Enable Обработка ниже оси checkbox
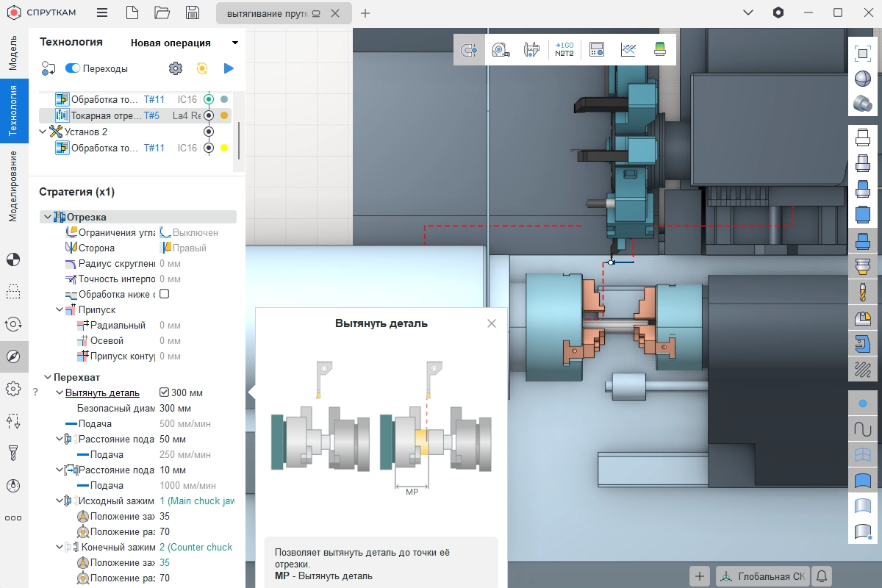This screenshot has width=882, height=588. pyautogui.click(x=164, y=294)
